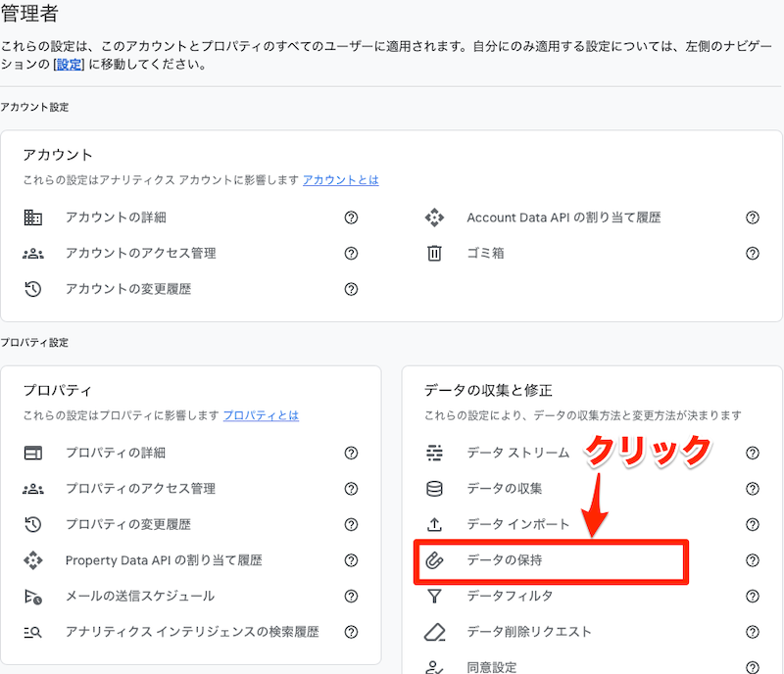Open the 設定 link in the description
Viewport: 784px width, 674px height.
click(x=69, y=65)
